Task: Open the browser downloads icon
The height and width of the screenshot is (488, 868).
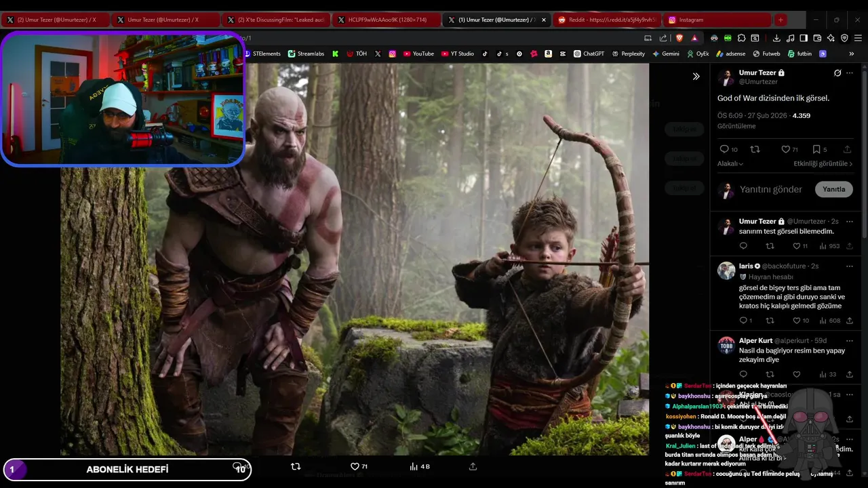Action: click(776, 38)
